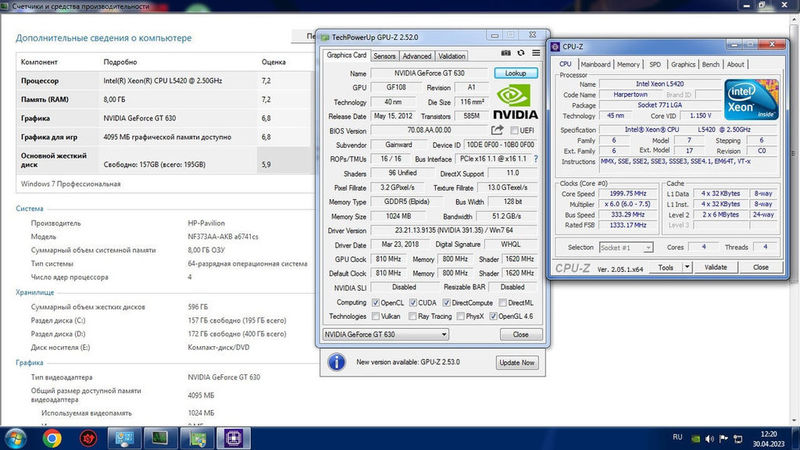Open the CPU-Z Socket #1 selection dropdown
The image size is (800, 450).
626,247
